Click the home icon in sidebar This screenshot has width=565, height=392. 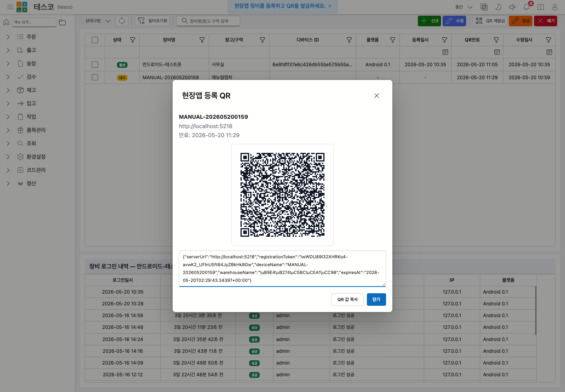6,22
